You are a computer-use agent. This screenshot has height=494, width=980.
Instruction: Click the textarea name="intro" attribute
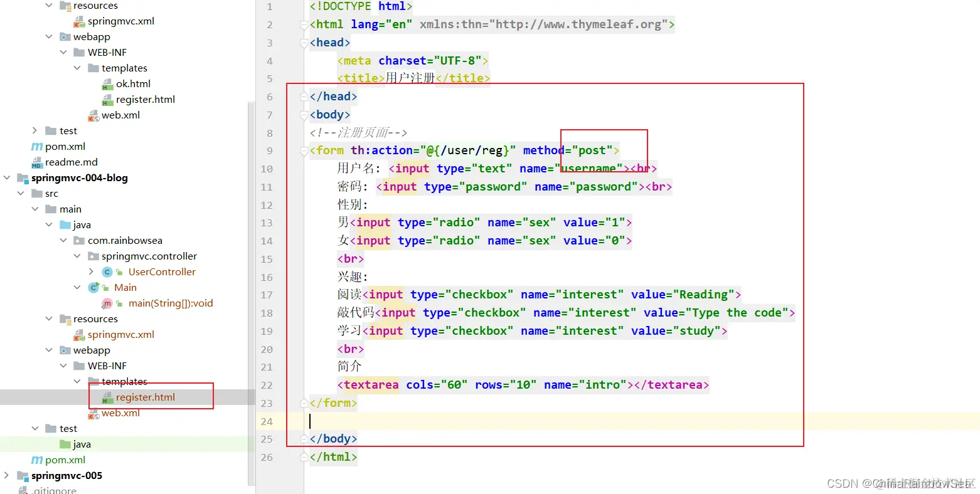tap(585, 385)
